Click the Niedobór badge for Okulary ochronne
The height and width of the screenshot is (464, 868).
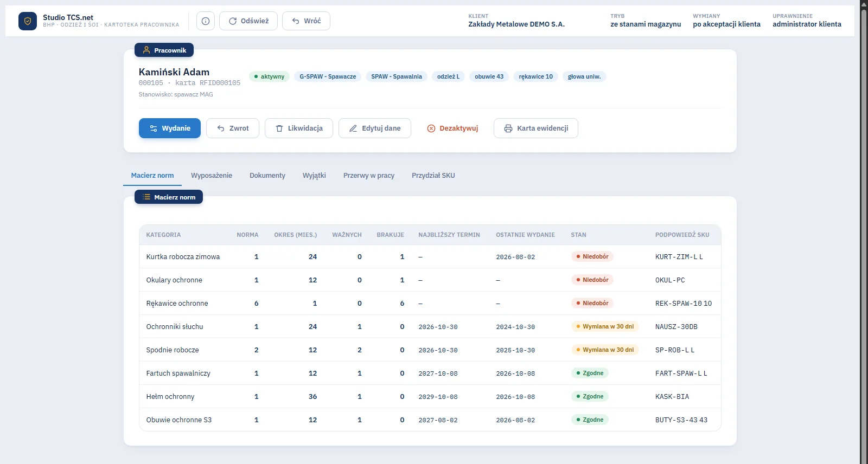coord(592,280)
